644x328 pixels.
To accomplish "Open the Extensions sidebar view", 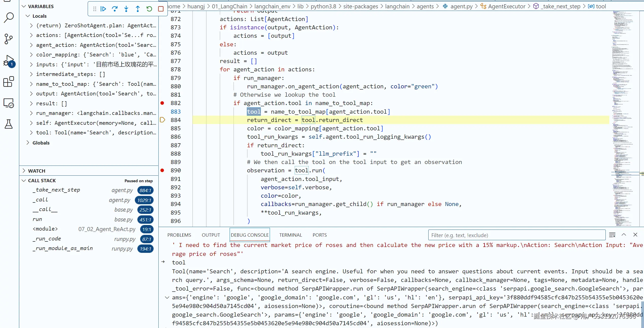I will tap(9, 82).
